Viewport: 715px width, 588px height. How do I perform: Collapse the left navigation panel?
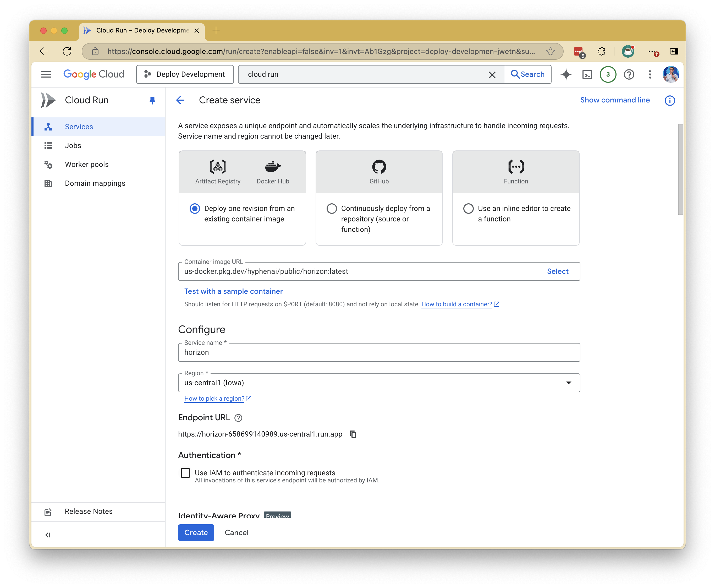(x=48, y=535)
